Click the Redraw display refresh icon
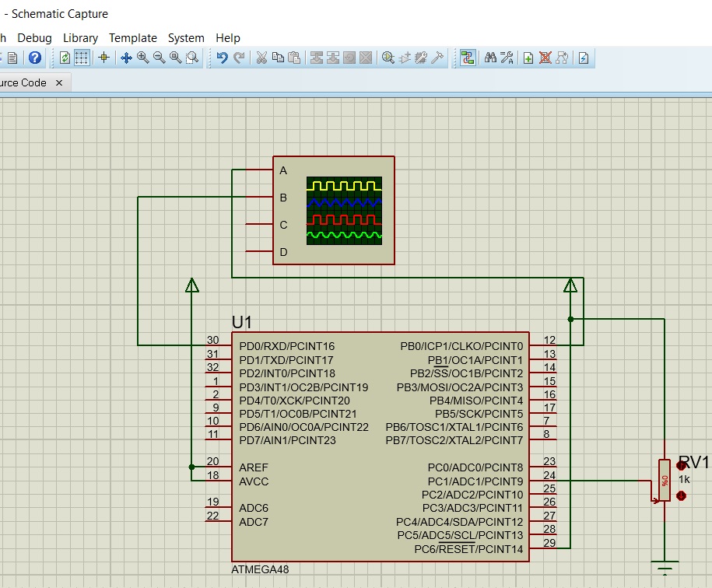This screenshot has width=712, height=588. coord(65,58)
